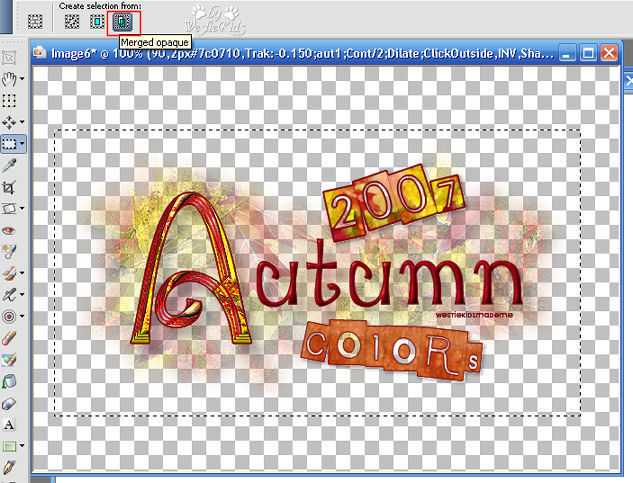Expand the Selection tool flyout arrow
This screenshot has height=483, width=633.
pyautogui.click(x=22, y=144)
